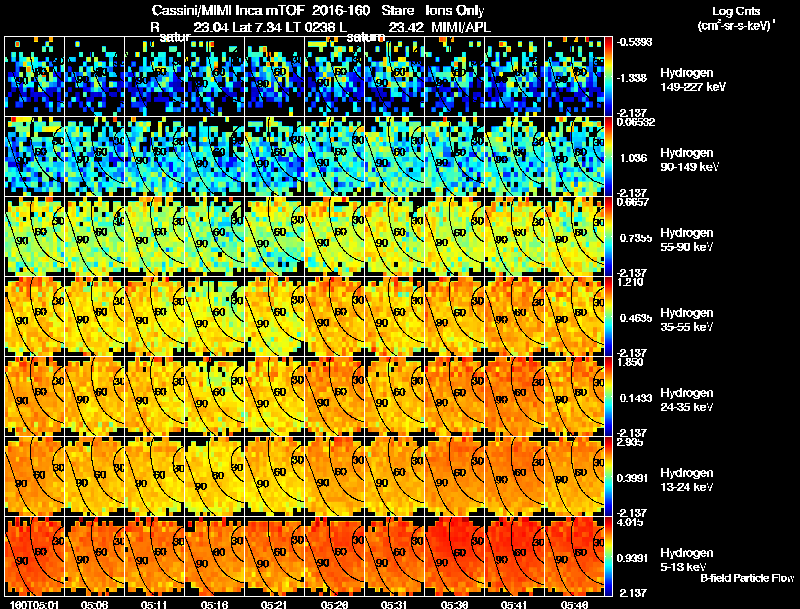Click the '-1.338' colorbar midpoint value
Screen dimensions: 800x609
tap(633, 78)
